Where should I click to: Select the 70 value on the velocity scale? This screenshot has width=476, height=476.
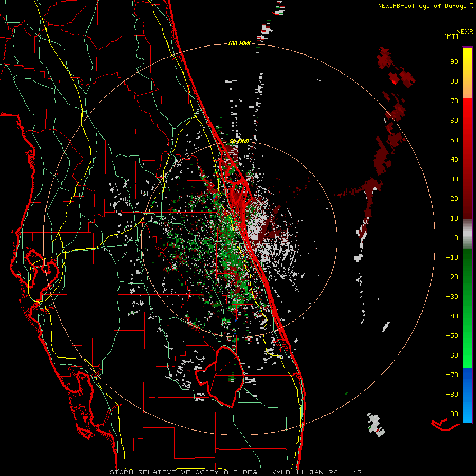tap(454, 101)
